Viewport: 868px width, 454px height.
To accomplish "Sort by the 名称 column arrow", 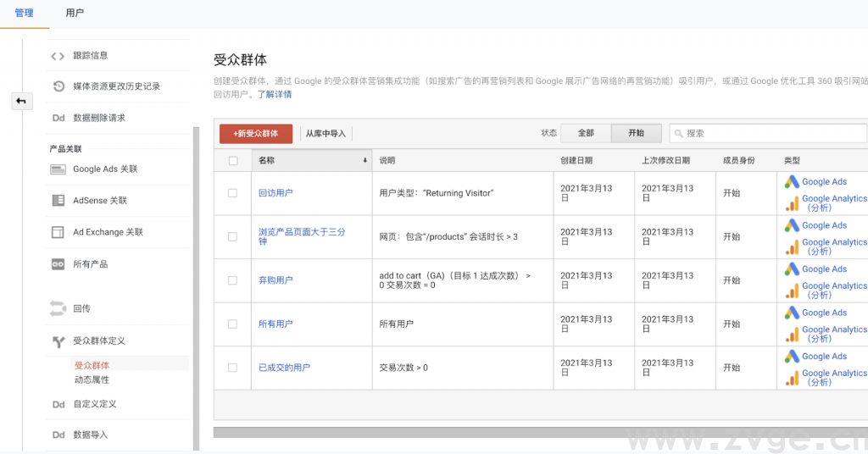I will coord(364,160).
